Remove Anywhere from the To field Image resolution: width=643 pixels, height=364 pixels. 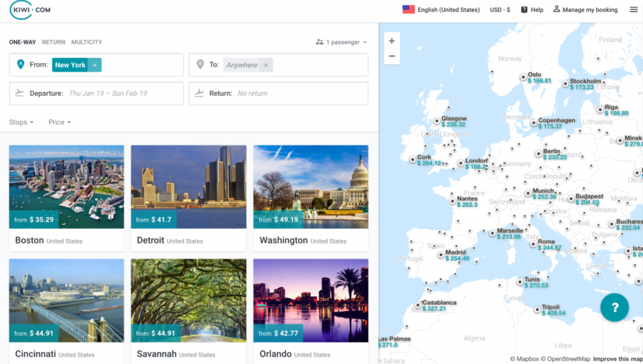pyautogui.click(x=267, y=65)
